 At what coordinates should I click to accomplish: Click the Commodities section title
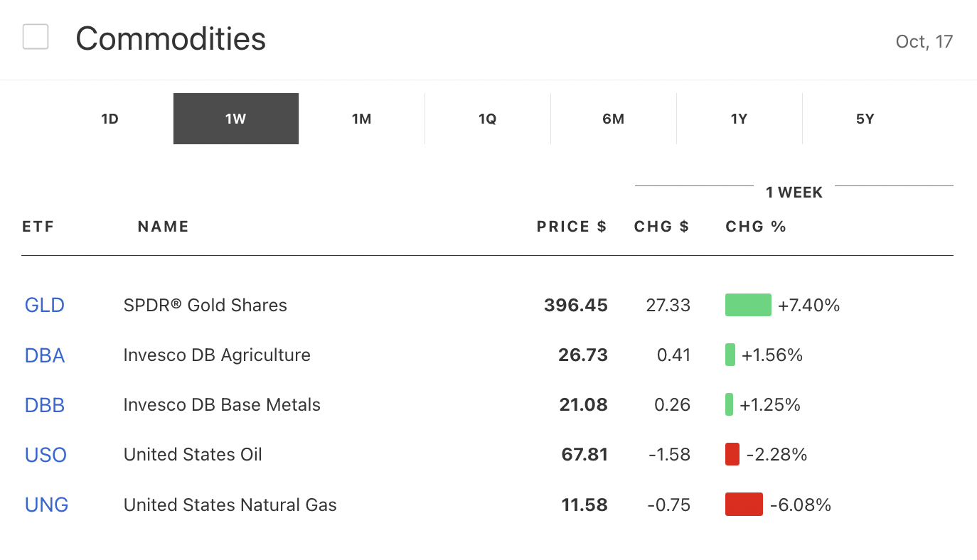tap(171, 38)
